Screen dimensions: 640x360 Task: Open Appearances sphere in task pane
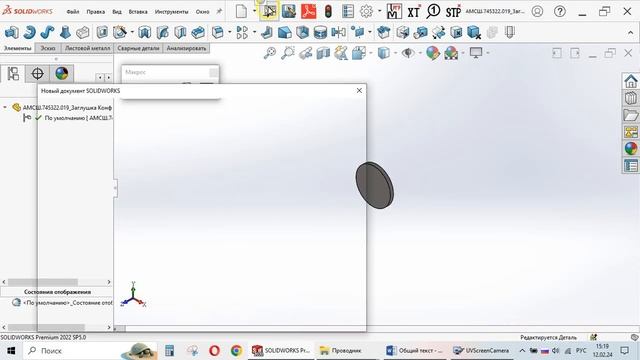[x=631, y=149]
